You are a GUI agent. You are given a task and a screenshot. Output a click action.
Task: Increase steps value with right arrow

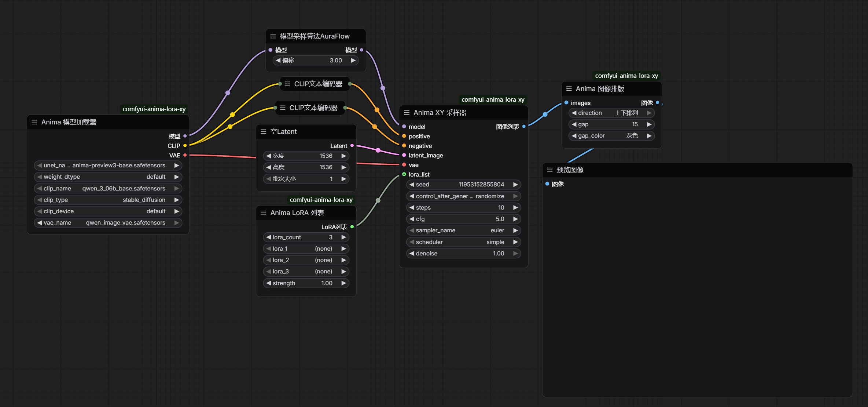[x=516, y=208]
